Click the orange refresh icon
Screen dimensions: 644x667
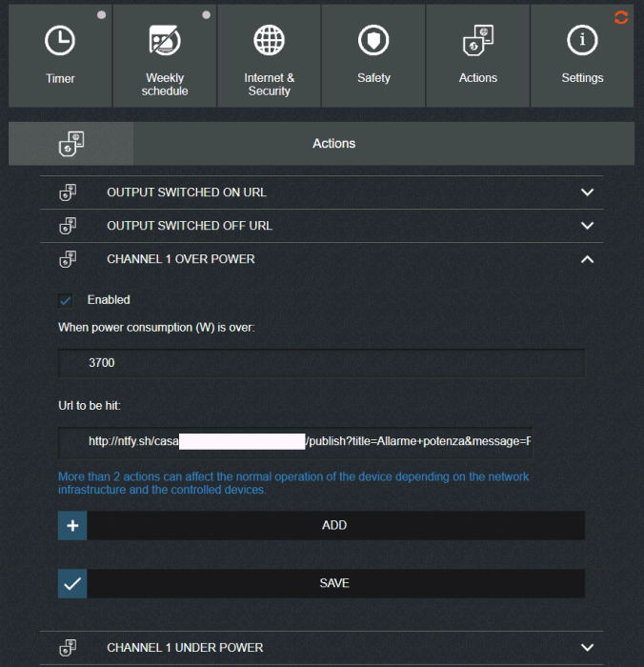coord(621,17)
